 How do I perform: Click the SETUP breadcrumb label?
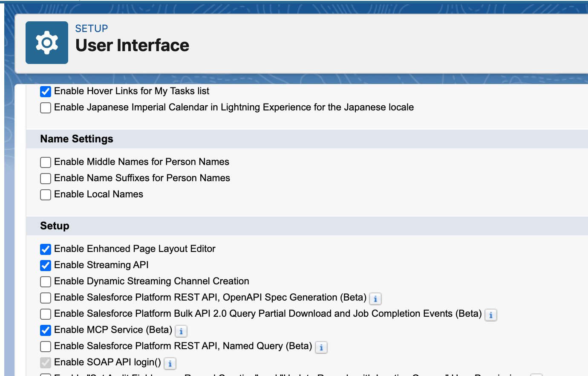pos(91,28)
